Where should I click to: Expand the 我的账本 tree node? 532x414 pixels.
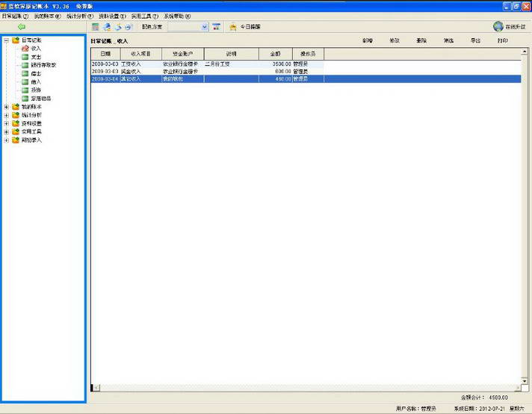pyautogui.click(x=7, y=107)
